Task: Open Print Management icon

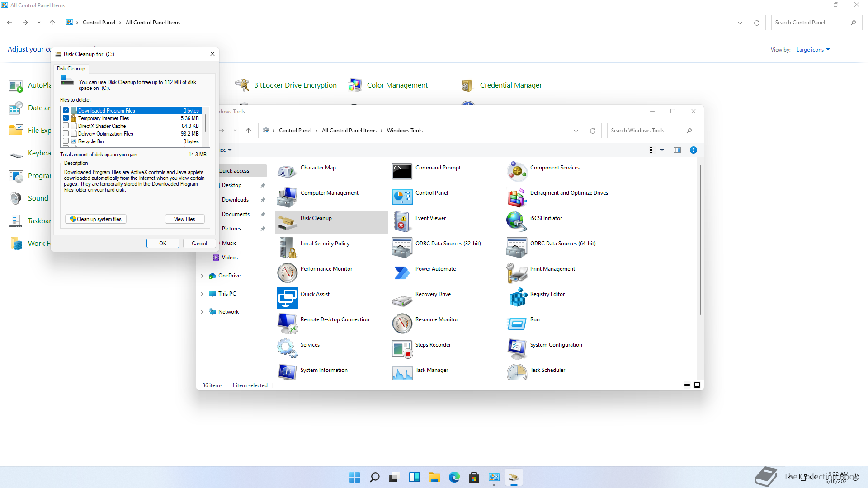Action: coord(517,272)
